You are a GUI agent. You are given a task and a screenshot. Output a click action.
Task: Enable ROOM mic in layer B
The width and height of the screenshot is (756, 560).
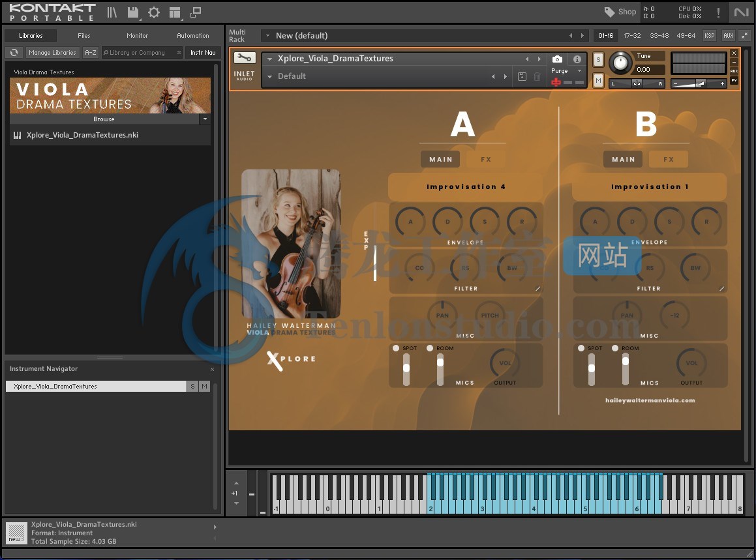click(614, 348)
